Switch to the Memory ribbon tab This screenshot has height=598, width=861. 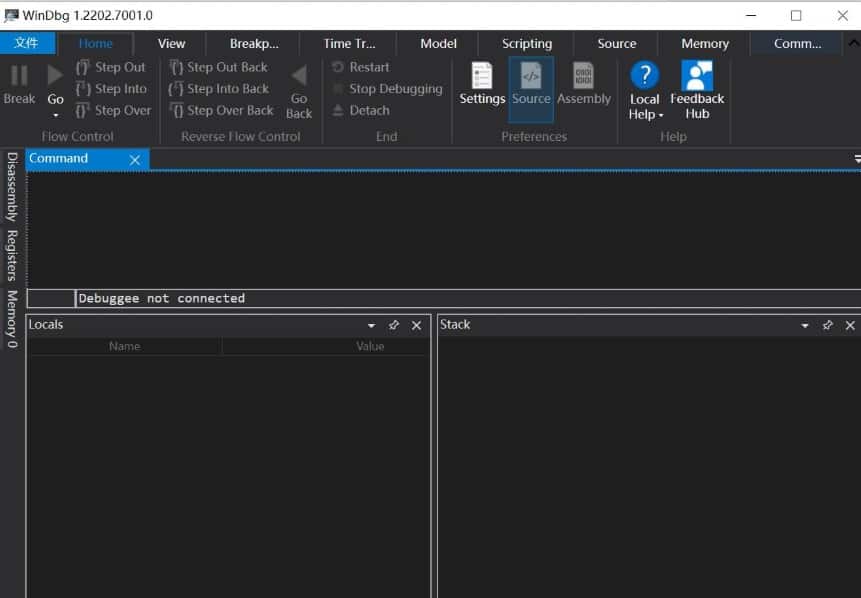pos(705,43)
